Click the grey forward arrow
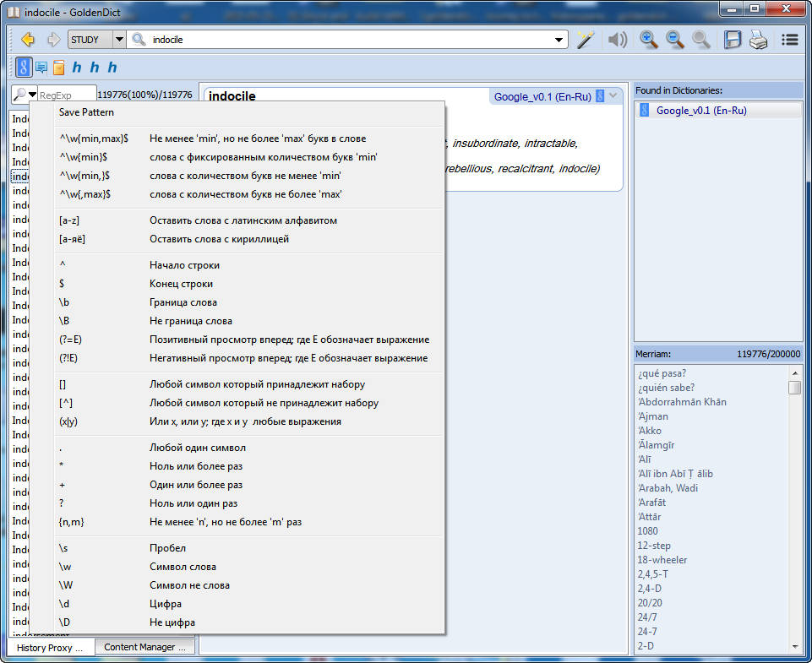This screenshot has width=812, height=663. coord(53,40)
